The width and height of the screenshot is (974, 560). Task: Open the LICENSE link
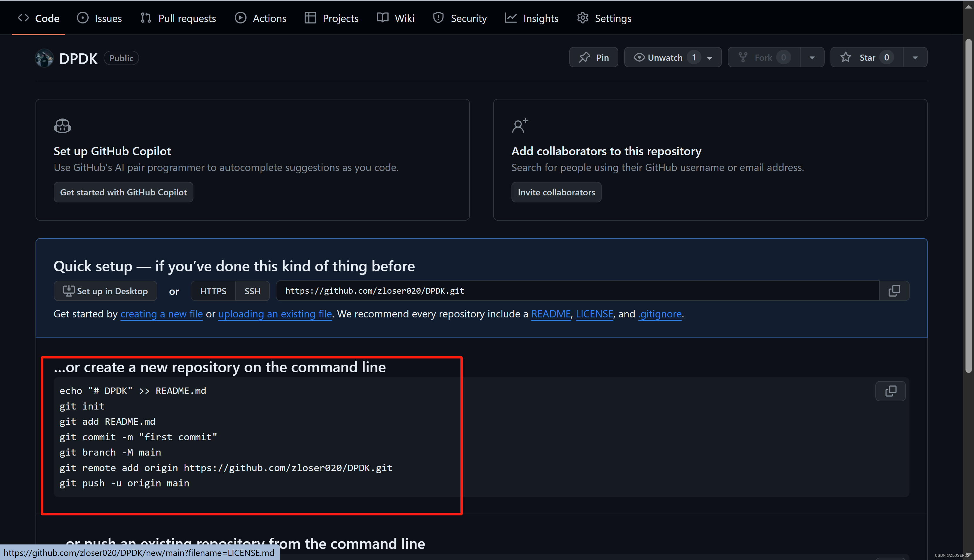coord(594,314)
